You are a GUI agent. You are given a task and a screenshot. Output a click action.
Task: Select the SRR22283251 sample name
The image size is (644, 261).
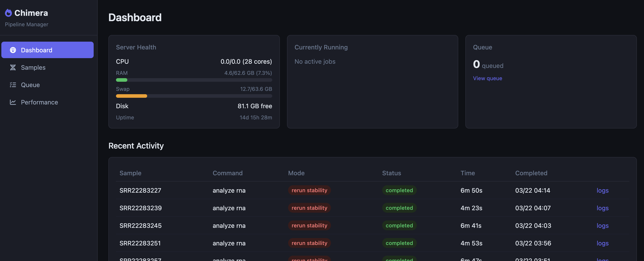coord(140,243)
